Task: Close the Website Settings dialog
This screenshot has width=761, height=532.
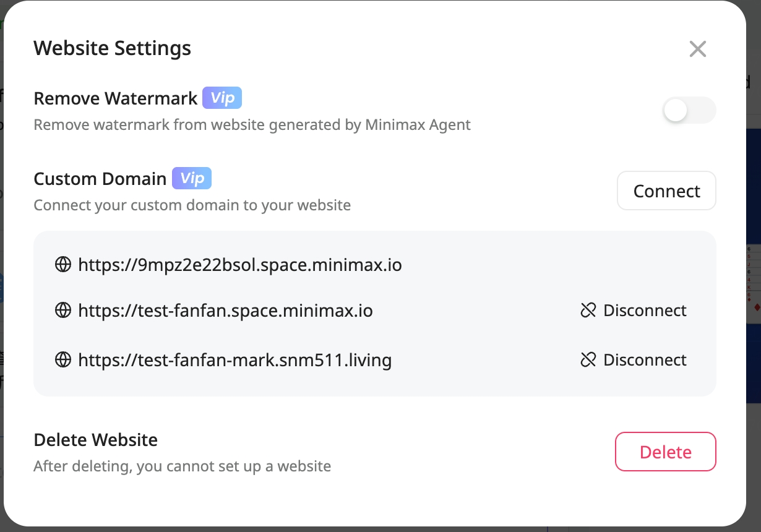Action: click(x=697, y=49)
